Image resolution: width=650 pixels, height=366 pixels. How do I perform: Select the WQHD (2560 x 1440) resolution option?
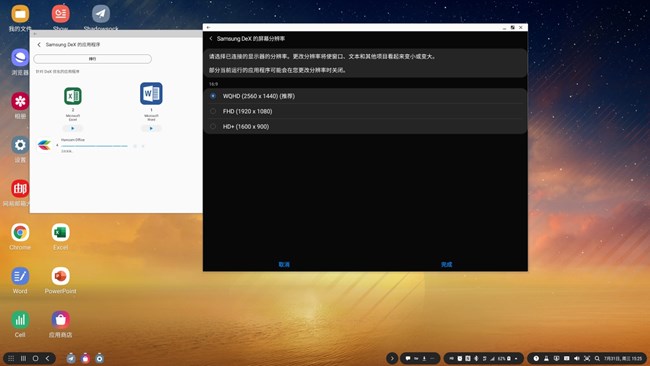pos(365,96)
